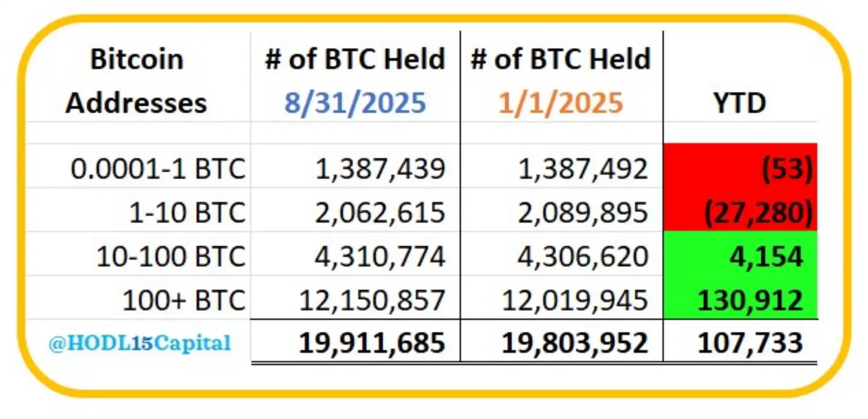The height and width of the screenshot is (419, 868).
Task: Click the 107,733 YTD total cell
Action: 750,343
